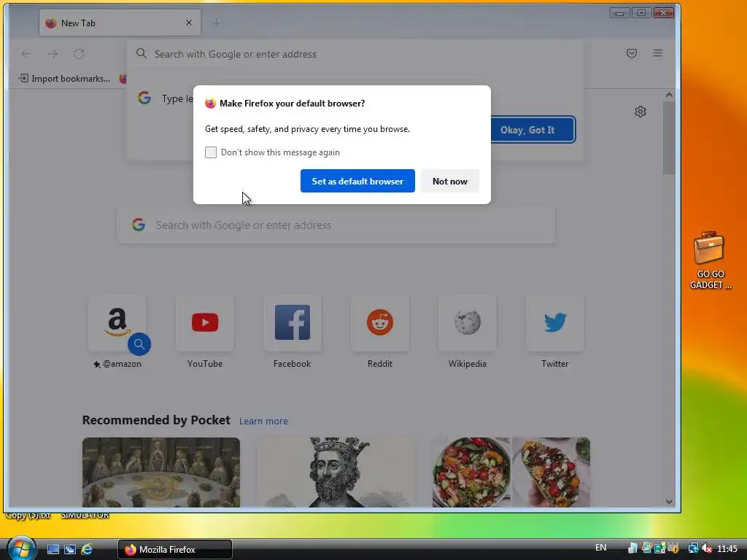Image resolution: width=747 pixels, height=560 pixels.
Task: Click the page's central Google search box
Action: point(336,225)
